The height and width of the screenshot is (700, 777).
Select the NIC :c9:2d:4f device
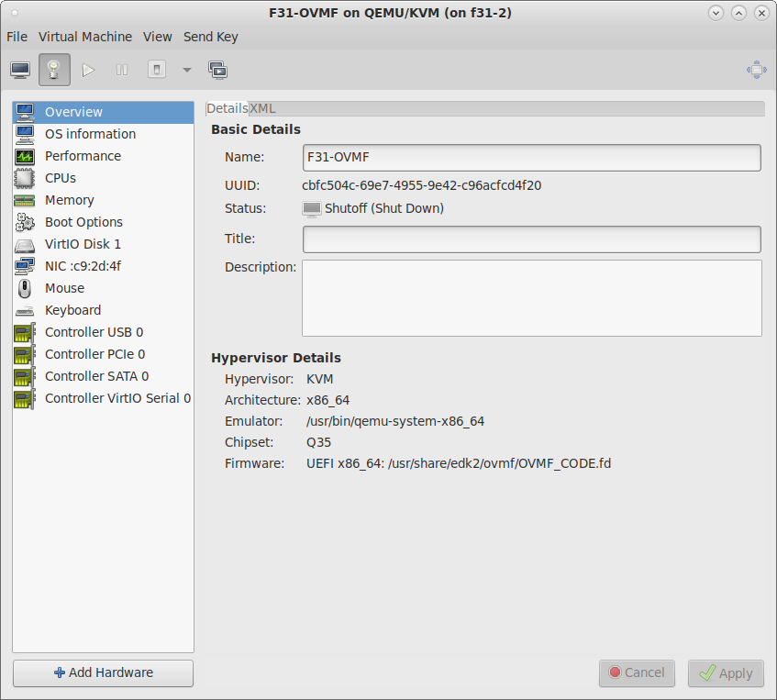point(83,266)
